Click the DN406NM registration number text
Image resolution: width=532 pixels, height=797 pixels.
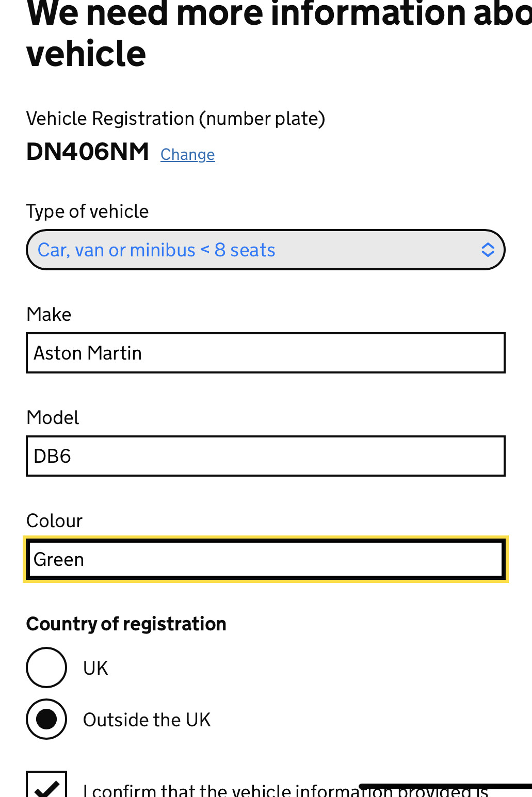point(88,152)
